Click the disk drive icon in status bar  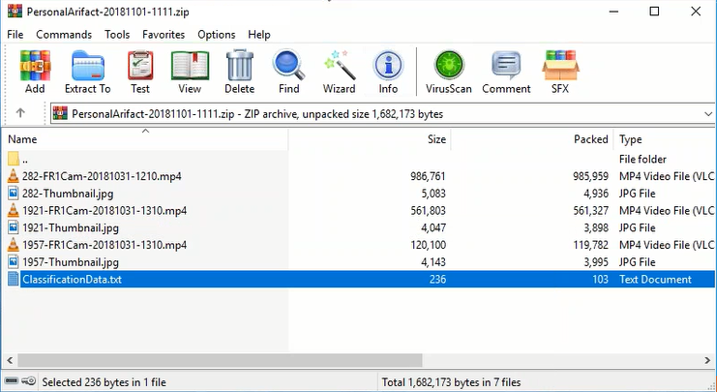click(11, 381)
